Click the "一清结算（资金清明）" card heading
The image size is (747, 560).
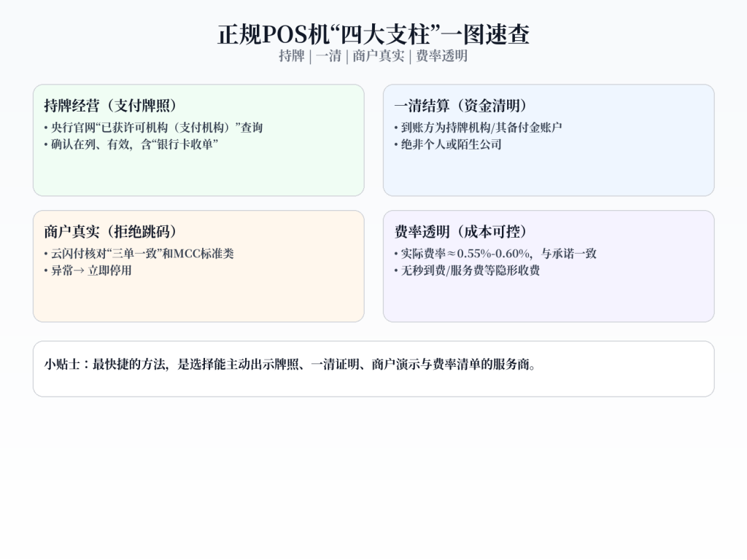point(461,106)
